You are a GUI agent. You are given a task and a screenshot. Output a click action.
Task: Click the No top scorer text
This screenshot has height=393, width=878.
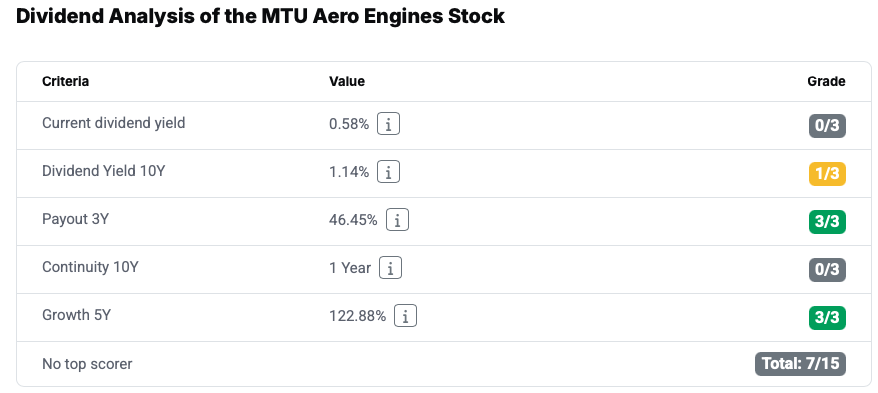coord(87,364)
